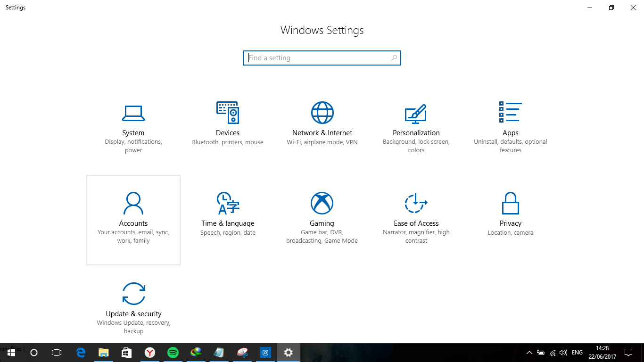This screenshot has width=644, height=362.
Task: Open Network & Internet settings
Action: [322, 123]
